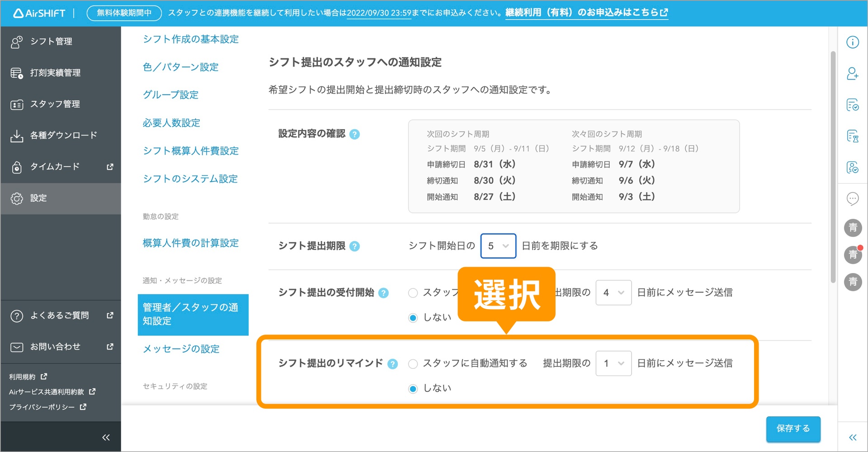Click the clipboard-with-hourglass icon in right sidebar
The image size is (868, 452).
coord(853,136)
